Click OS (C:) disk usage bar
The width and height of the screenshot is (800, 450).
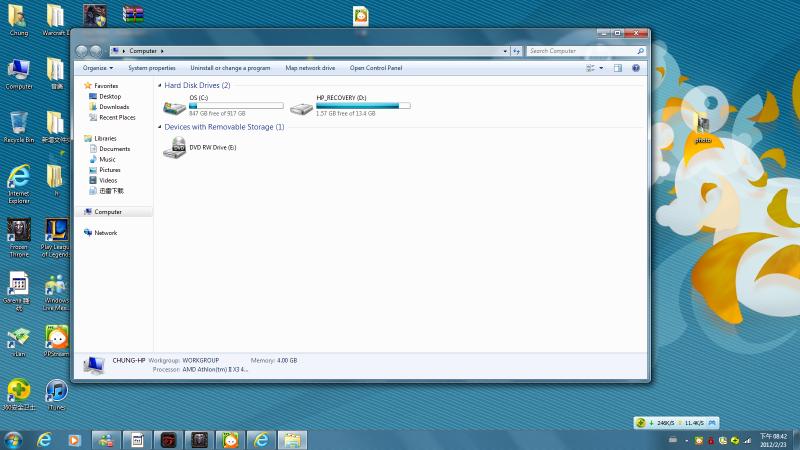click(236, 106)
